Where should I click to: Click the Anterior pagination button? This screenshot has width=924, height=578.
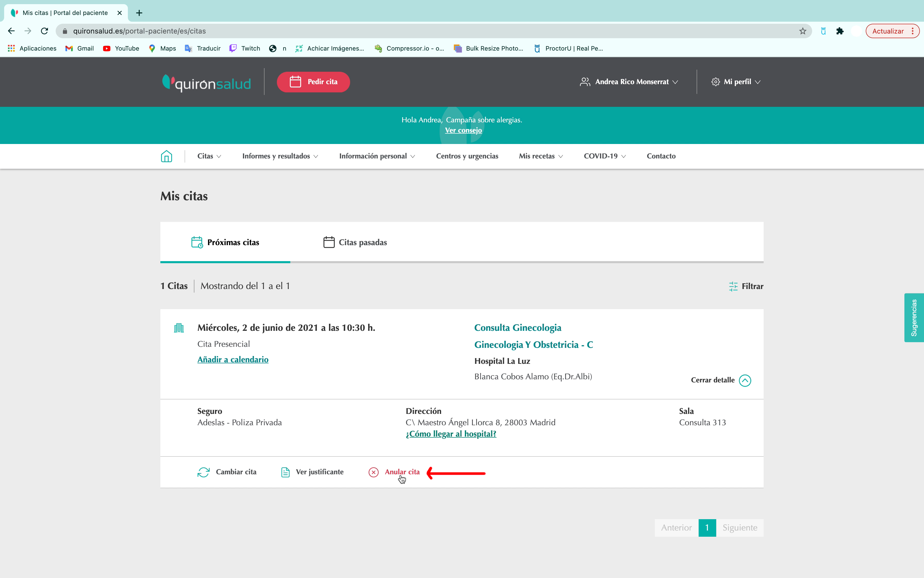click(676, 528)
